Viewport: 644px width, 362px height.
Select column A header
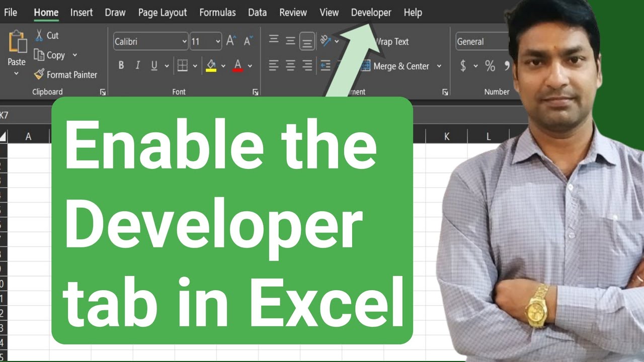(29, 136)
